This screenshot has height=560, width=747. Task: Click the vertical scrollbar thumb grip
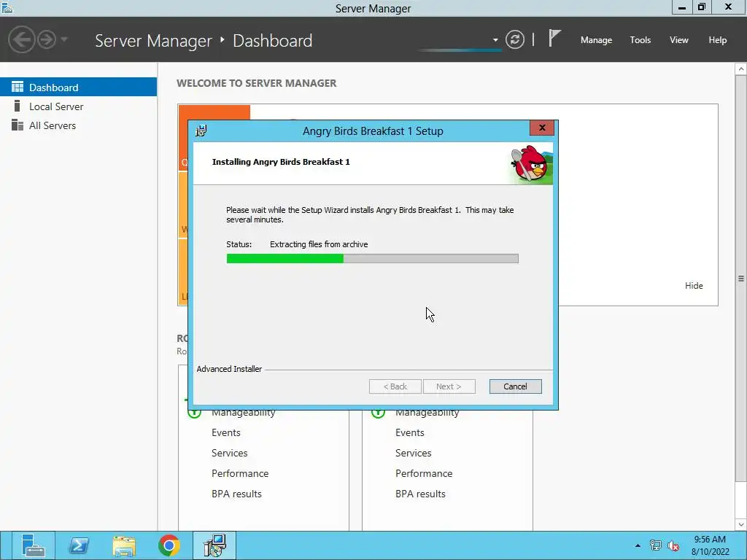(x=741, y=279)
